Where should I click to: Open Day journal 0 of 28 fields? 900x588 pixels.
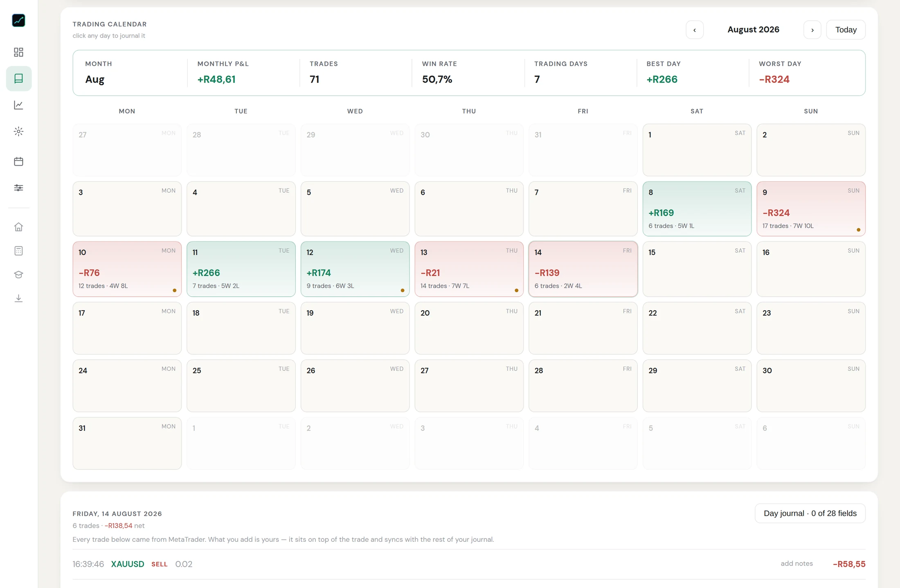click(x=810, y=513)
